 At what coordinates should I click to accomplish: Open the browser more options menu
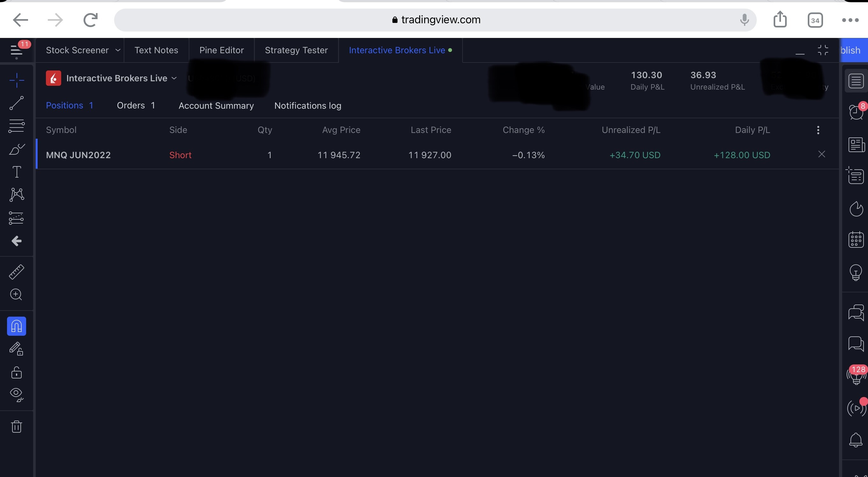click(850, 20)
